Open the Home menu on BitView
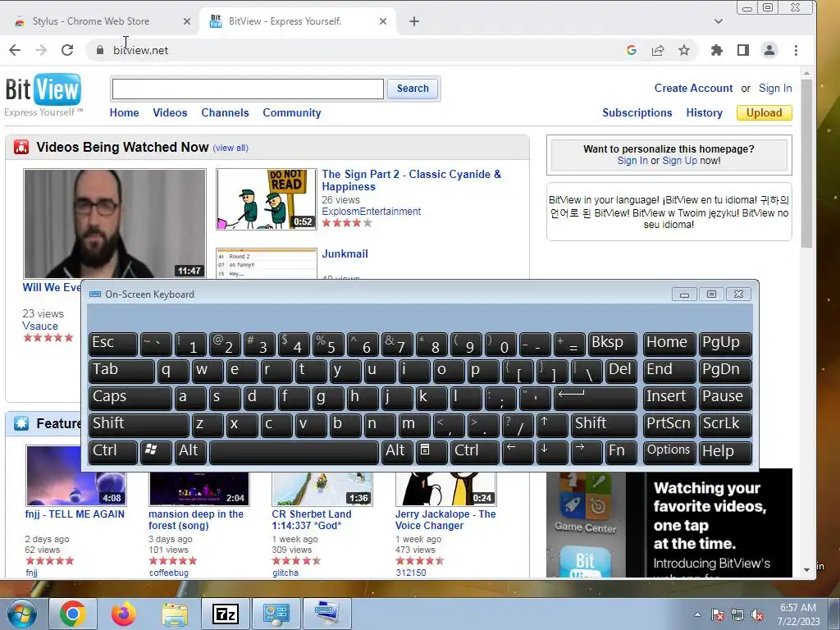This screenshot has width=840, height=630. (125, 113)
